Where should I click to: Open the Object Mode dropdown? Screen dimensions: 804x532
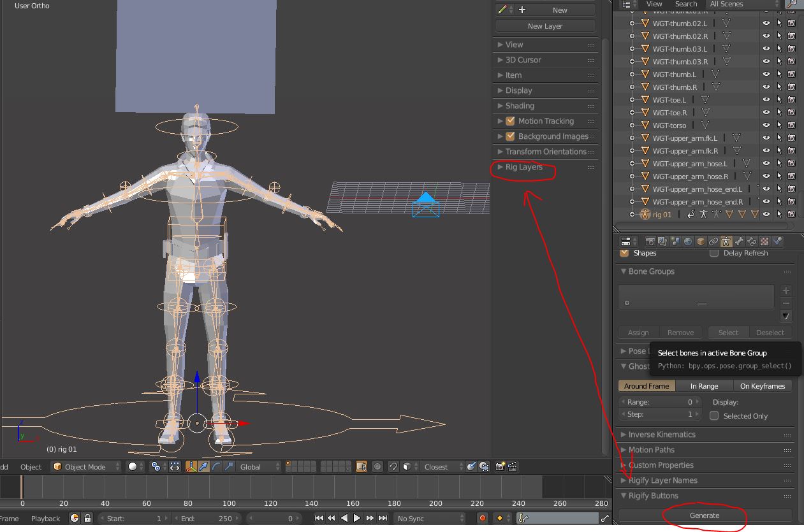[x=85, y=466]
